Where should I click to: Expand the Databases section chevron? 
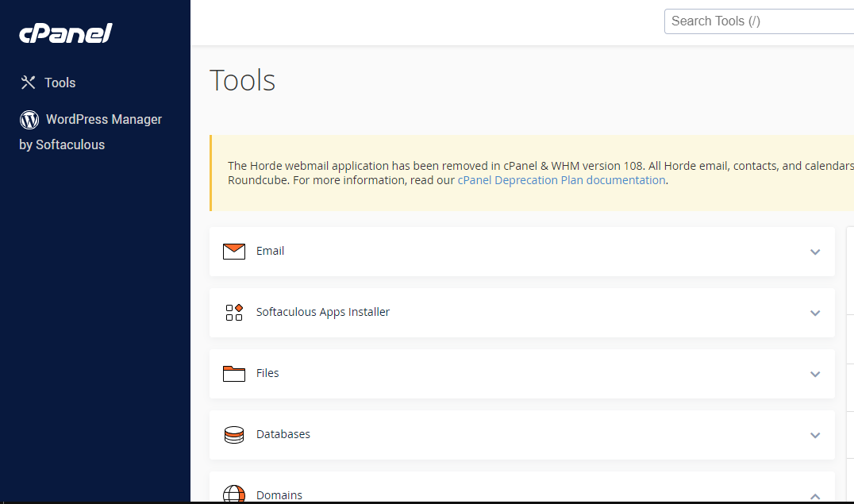(814, 436)
